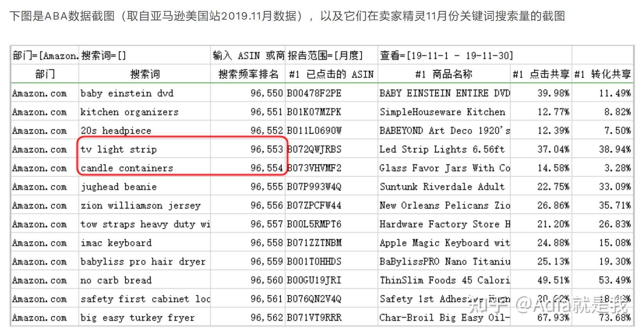Click the 部门=[Amazon. filter cell
Image resolution: width=644 pixels, height=331 pixels.
(45, 56)
